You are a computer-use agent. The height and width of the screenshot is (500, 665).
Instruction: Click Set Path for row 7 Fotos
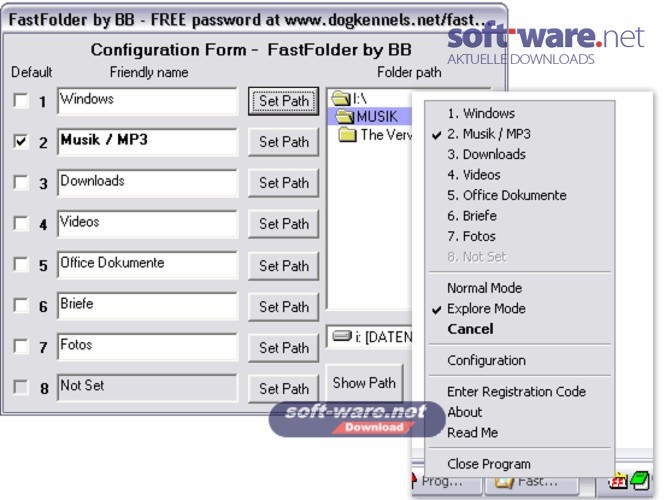284,348
